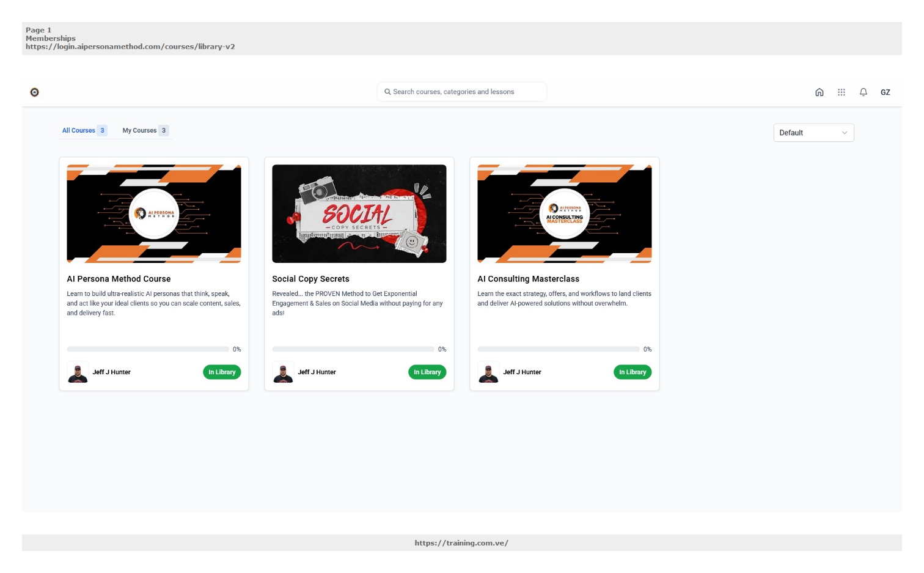Click progress bar on AI Persona Method Course

click(x=148, y=349)
